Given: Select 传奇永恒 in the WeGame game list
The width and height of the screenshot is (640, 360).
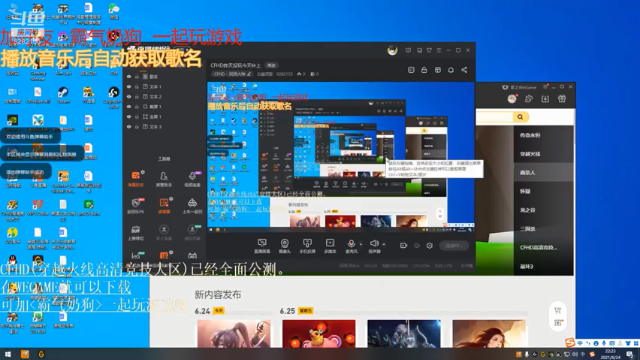Looking at the screenshot, I should (x=544, y=135).
